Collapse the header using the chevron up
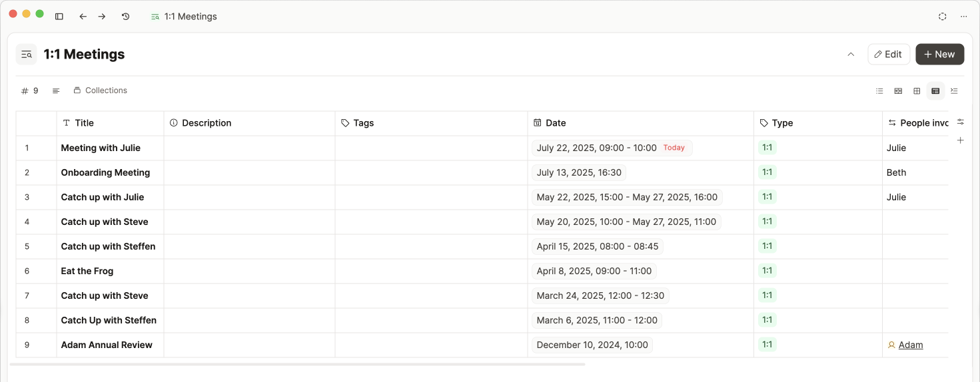This screenshot has width=980, height=382. coord(851,55)
